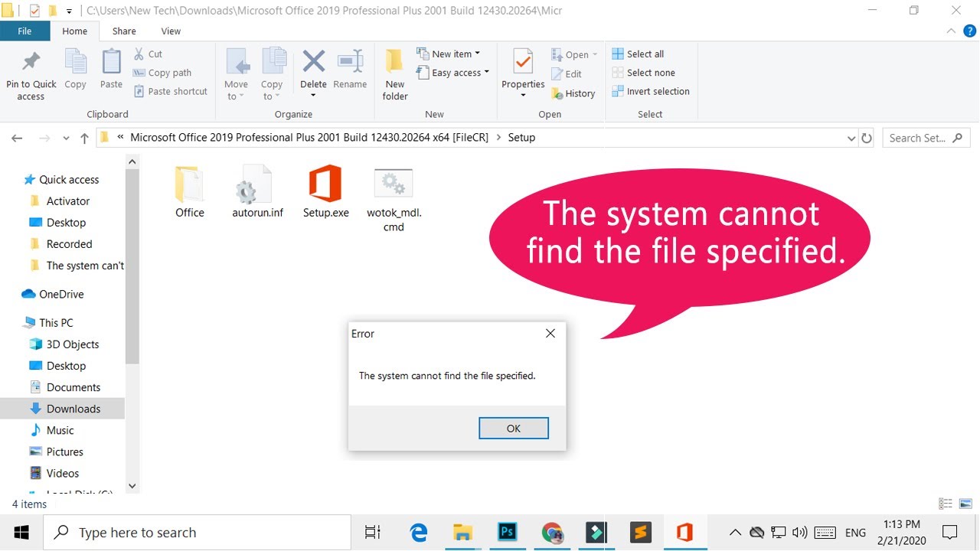This screenshot has height=551, width=980.
Task: Click the Paste clipboard icon
Action: coord(111,61)
